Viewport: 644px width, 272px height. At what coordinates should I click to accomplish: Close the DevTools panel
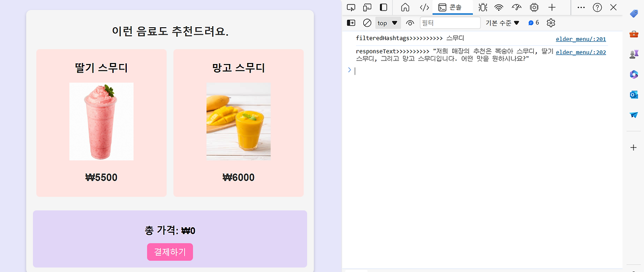(x=613, y=8)
